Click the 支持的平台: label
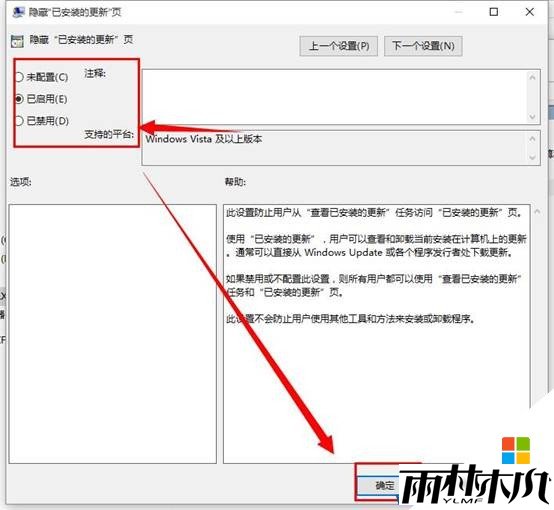The height and width of the screenshot is (510, 554). click(x=109, y=134)
